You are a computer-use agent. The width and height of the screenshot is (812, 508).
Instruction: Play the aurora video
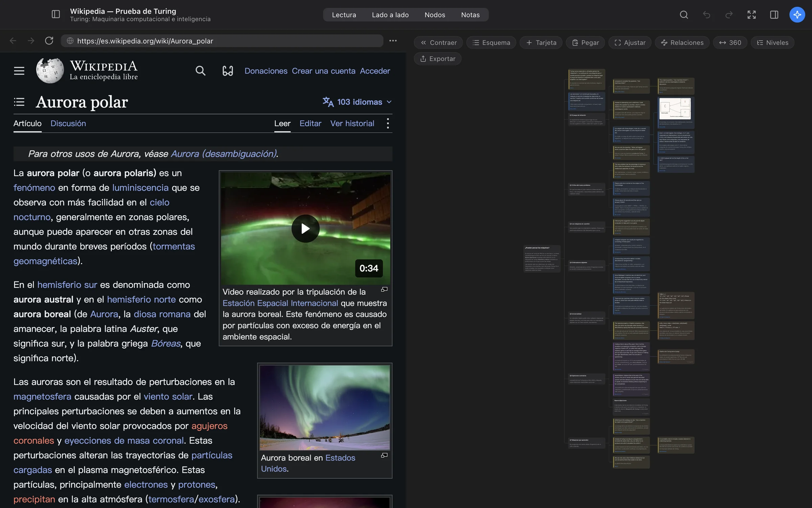click(305, 229)
